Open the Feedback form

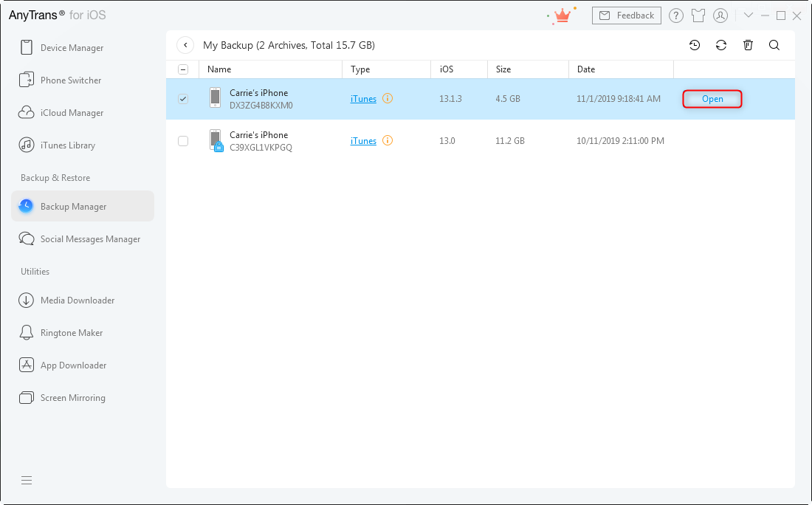(x=627, y=16)
